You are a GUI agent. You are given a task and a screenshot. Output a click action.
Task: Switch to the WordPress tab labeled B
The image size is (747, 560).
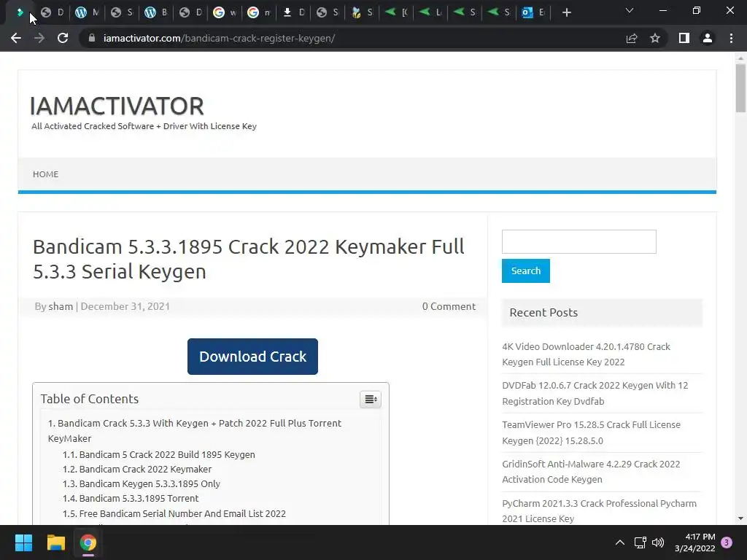(156, 12)
